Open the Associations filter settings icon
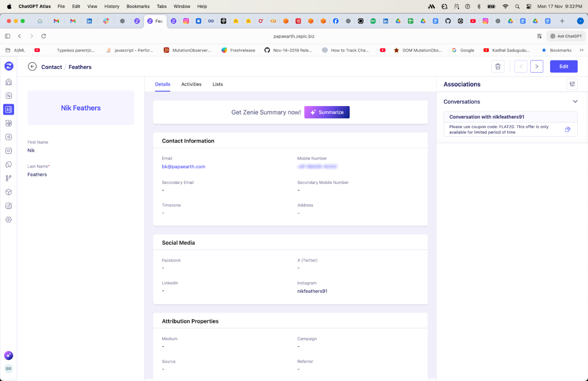Image resolution: width=588 pixels, height=381 pixels. pyautogui.click(x=572, y=84)
